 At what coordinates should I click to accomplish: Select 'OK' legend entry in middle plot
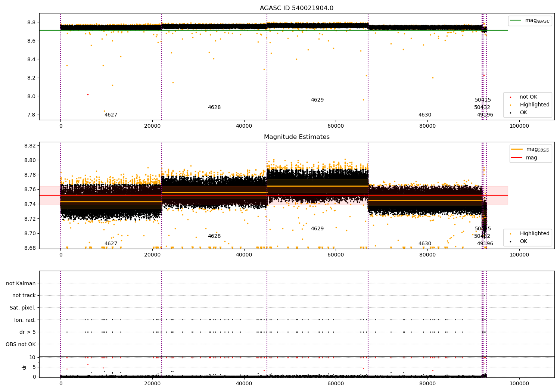coord(523,242)
